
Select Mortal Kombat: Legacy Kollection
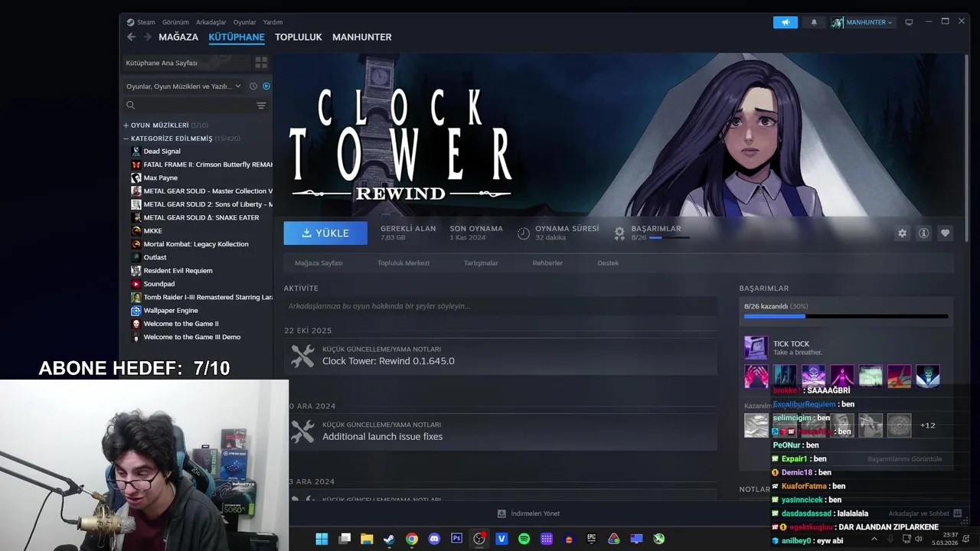(x=198, y=244)
